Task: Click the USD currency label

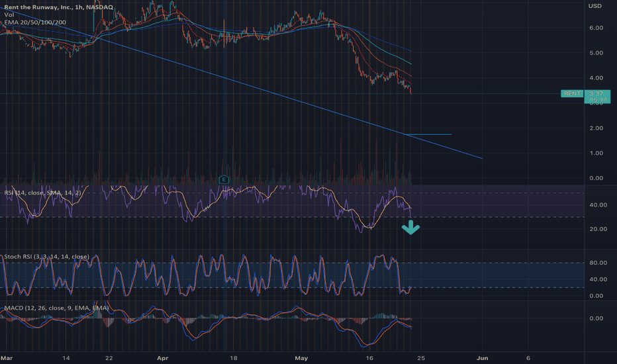Action: coord(594,6)
